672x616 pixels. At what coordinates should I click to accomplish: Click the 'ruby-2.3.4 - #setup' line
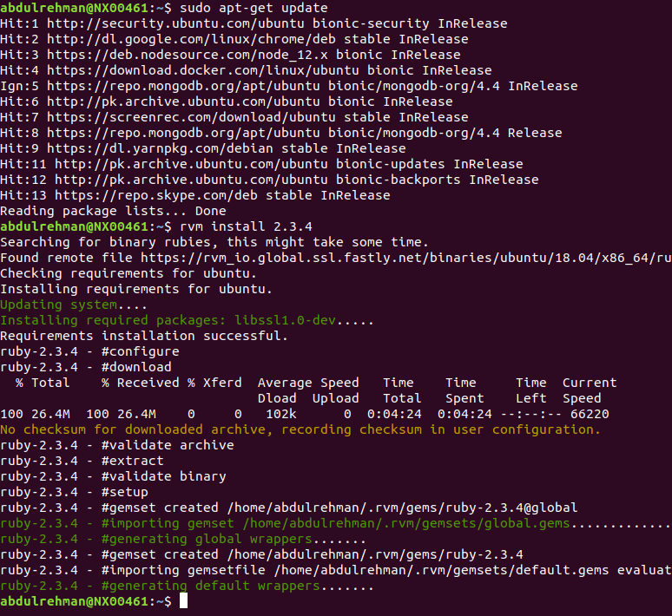[x=74, y=492]
